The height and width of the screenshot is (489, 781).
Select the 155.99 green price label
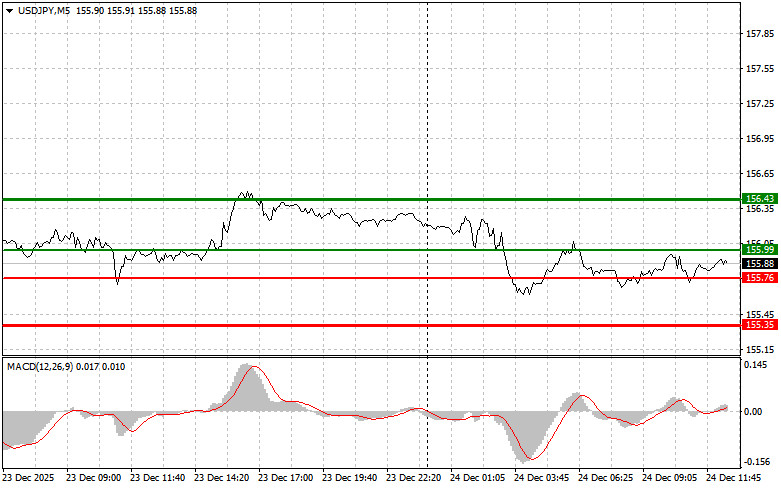click(x=760, y=249)
